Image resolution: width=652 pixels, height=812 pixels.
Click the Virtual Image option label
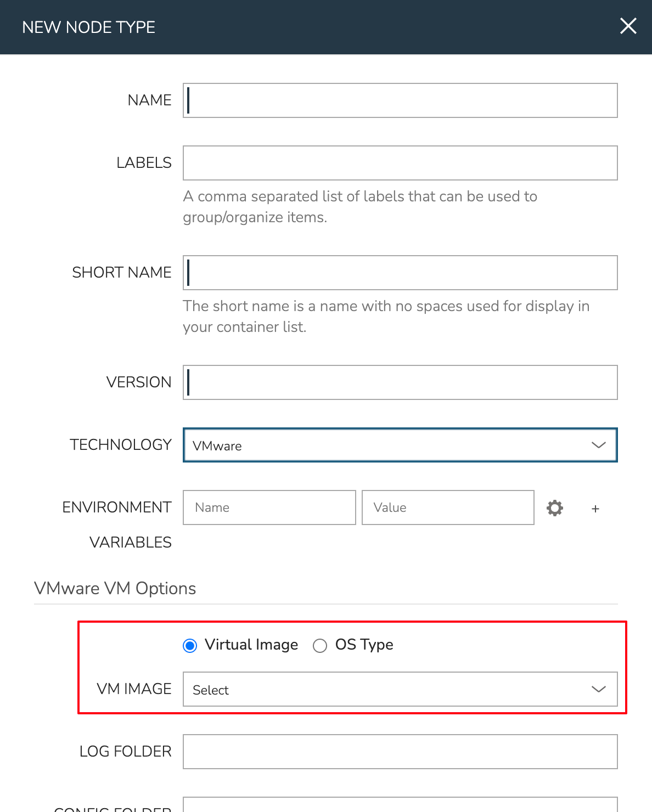251,645
